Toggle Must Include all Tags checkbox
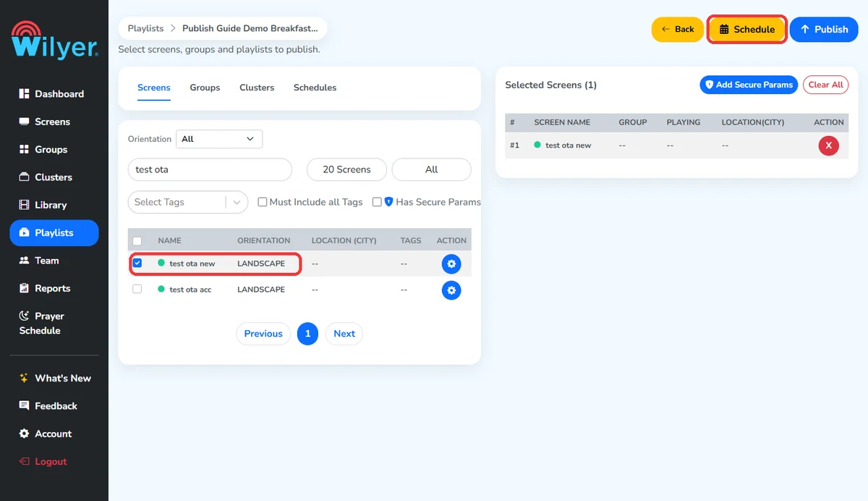Viewport: 868px width, 501px height. point(263,202)
